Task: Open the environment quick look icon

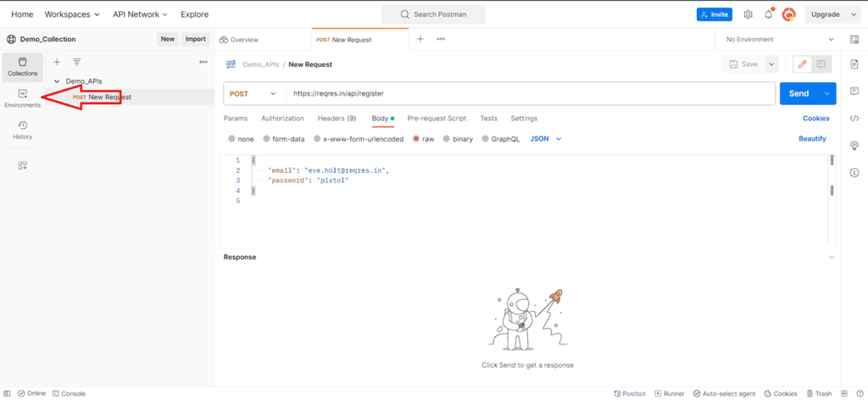Action: pyautogui.click(x=854, y=39)
